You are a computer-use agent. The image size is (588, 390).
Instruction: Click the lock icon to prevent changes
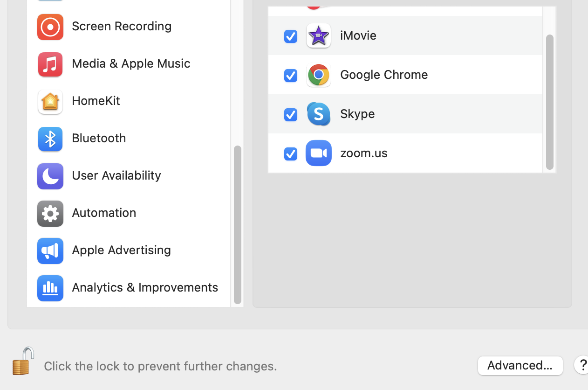23,361
